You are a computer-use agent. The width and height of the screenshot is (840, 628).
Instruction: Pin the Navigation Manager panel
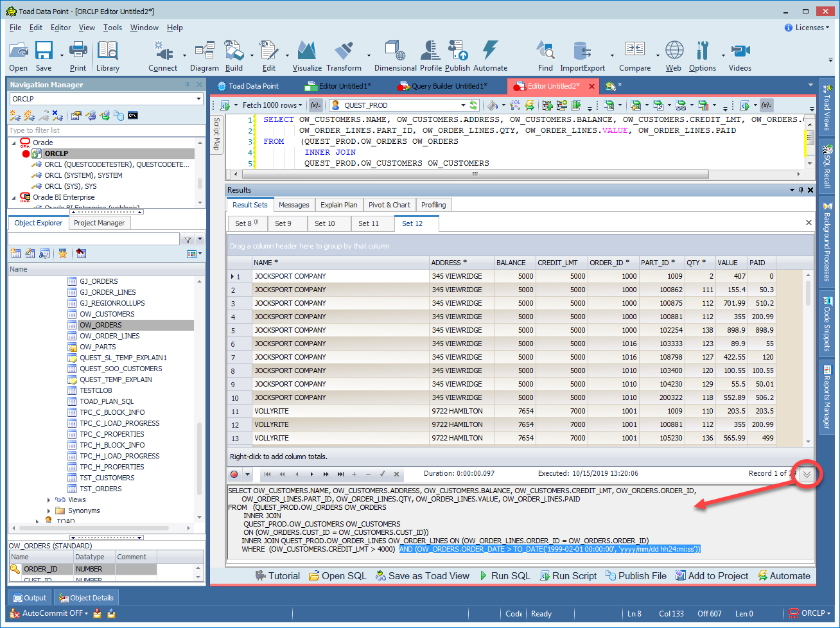click(x=187, y=85)
